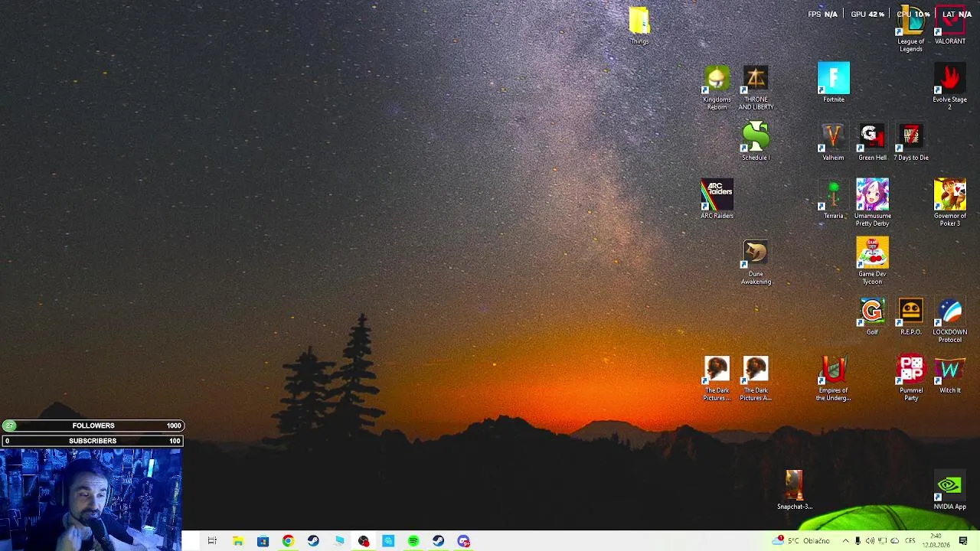Click the microphone tray icon

(x=857, y=541)
